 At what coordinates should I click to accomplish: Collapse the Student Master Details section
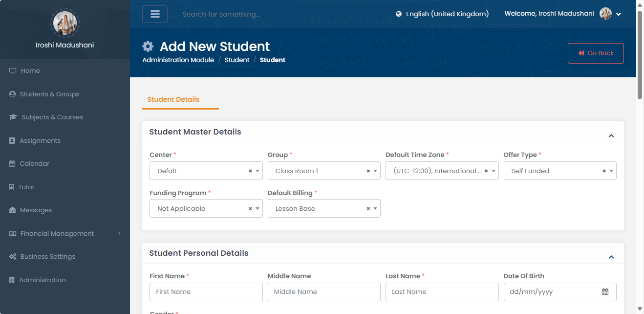pyautogui.click(x=611, y=136)
